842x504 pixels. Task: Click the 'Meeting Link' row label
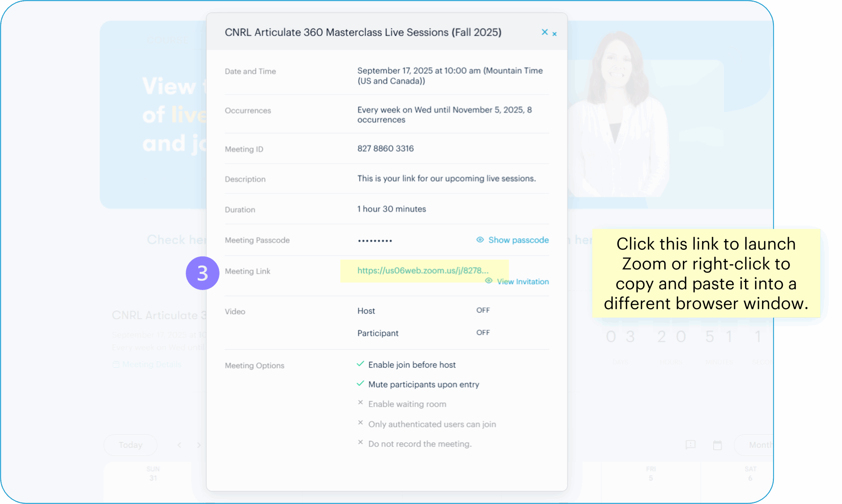click(247, 271)
